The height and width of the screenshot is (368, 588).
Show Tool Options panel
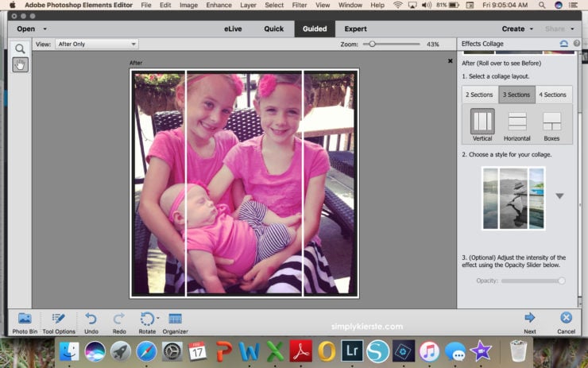point(59,319)
